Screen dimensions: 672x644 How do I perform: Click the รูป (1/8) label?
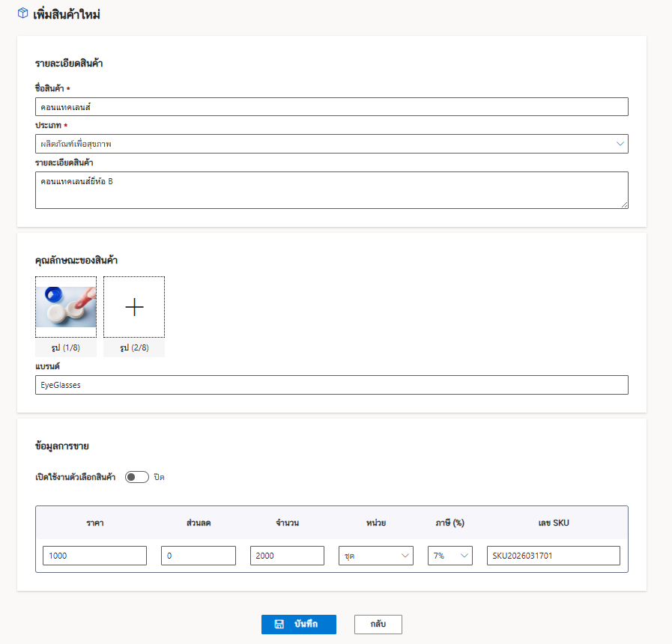pyautogui.click(x=66, y=347)
